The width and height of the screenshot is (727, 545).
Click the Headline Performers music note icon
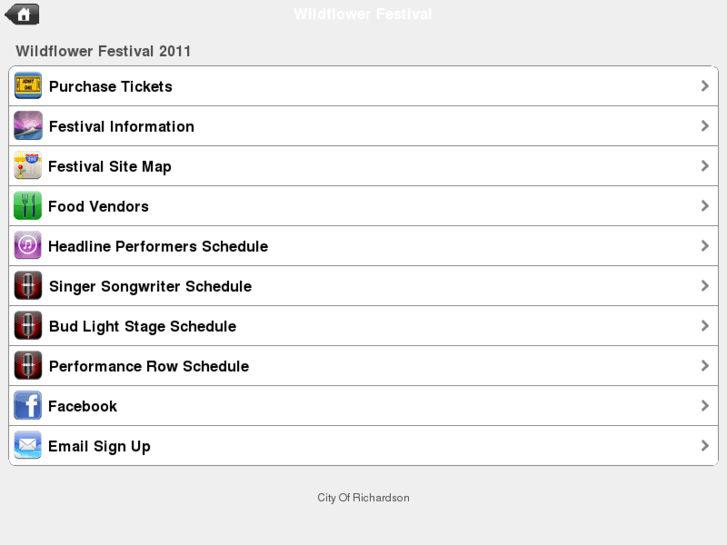[x=28, y=246]
